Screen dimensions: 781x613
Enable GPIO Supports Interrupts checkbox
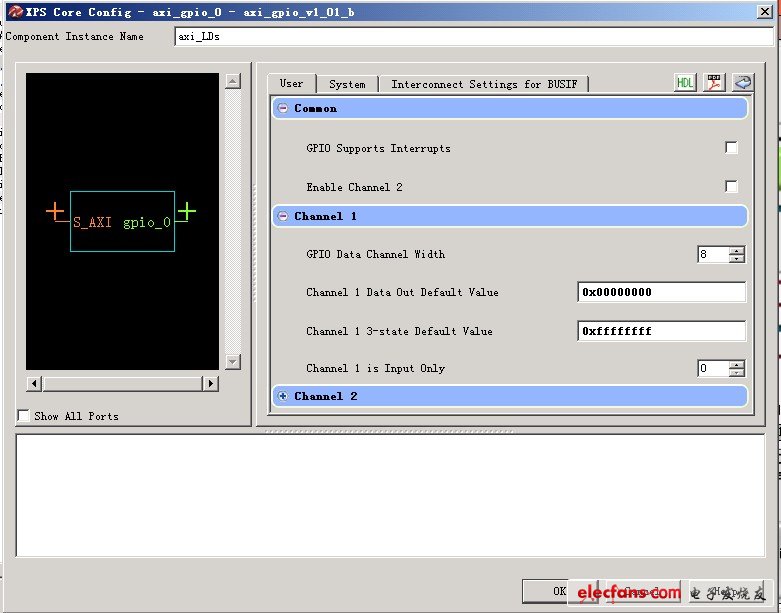pyautogui.click(x=731, y=148)
